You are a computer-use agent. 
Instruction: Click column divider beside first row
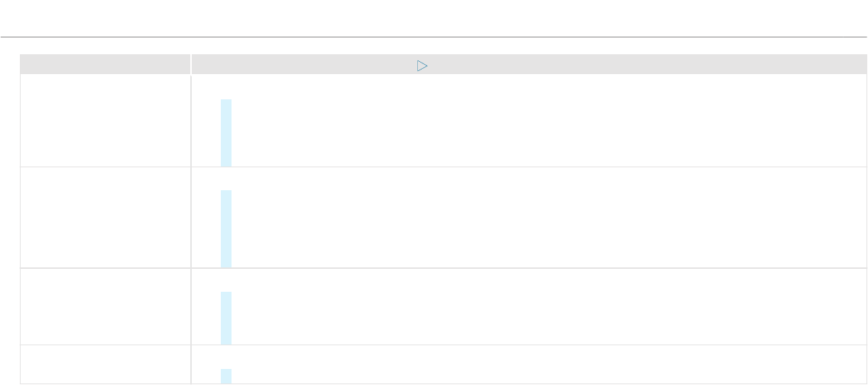pyautogui.click(x=191, y=121)
